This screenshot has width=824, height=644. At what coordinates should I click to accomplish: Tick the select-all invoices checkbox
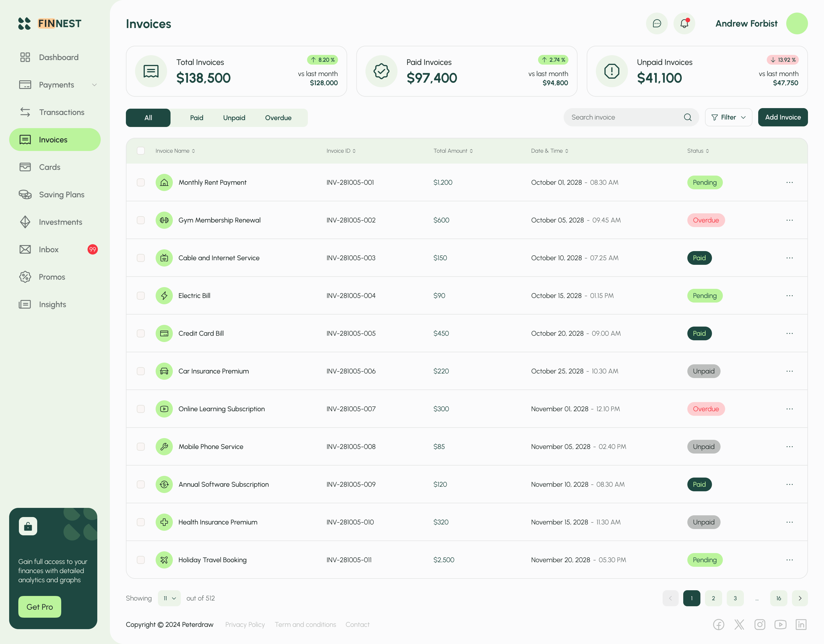coord(141,151)
